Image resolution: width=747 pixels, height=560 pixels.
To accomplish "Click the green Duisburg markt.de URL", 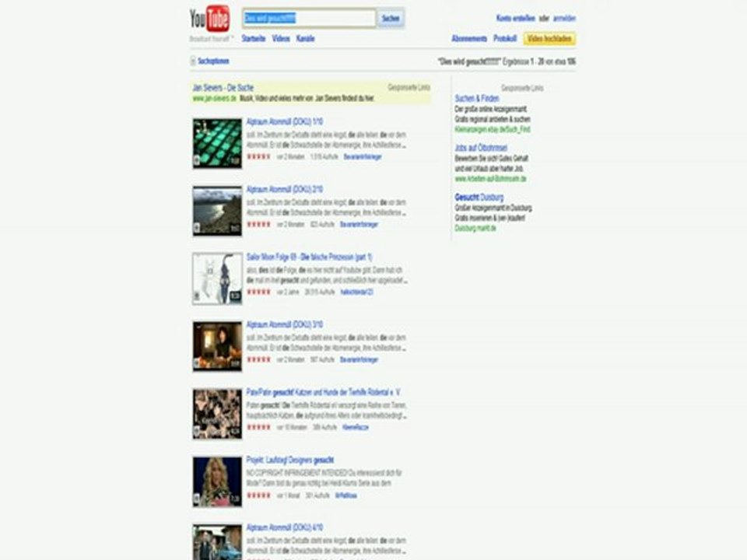I will [x=475, y=228].
